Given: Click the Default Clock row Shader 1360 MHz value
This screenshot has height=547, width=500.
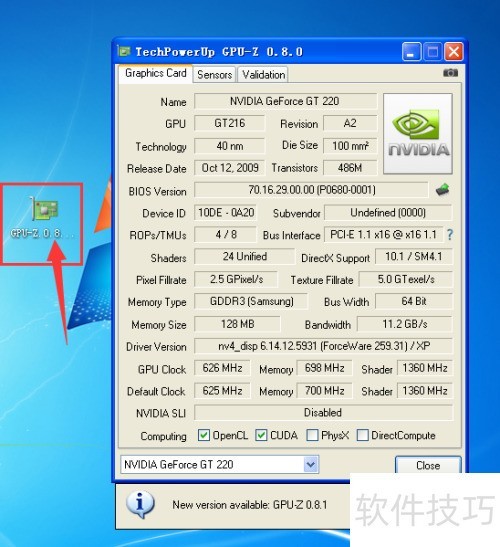Looking at the screenshot, I should (425, 391).
